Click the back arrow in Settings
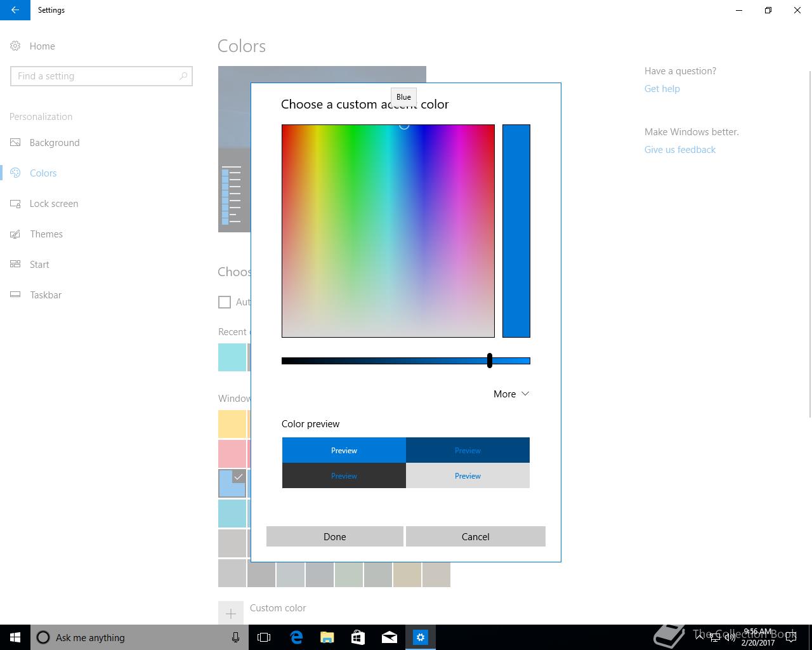This screenshot has width=812, height=650. [x=15, y=10]
